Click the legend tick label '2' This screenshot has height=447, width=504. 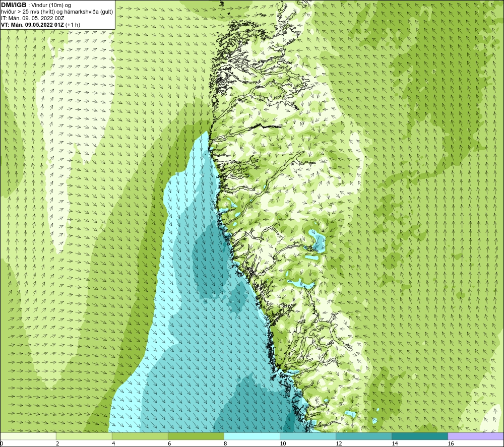pos(57,443)
